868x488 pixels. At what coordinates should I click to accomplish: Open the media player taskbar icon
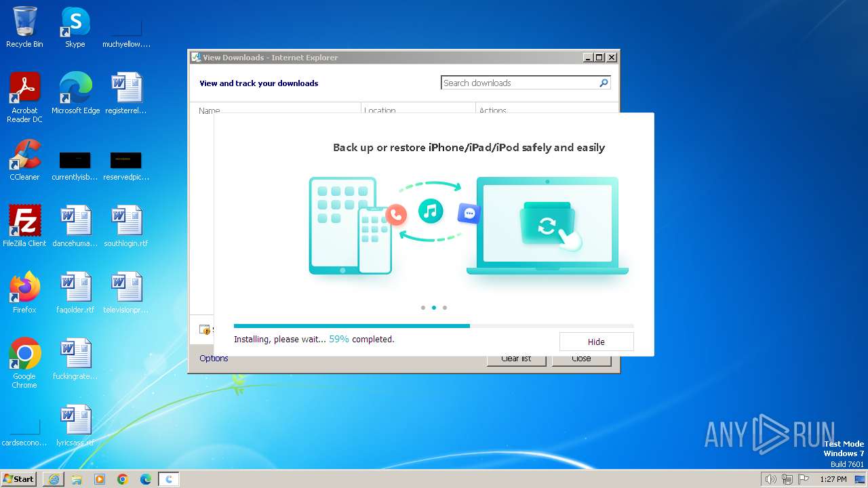pos(100,479)
